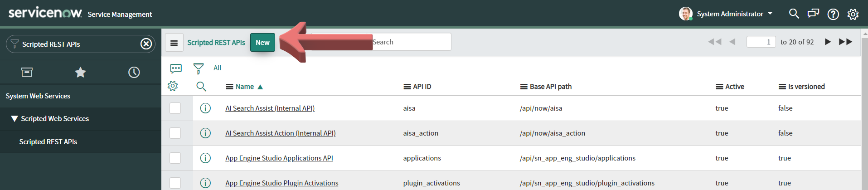Sort by Base API path column header
This screenshot has height=190, width=868.
tap(551, 87)
